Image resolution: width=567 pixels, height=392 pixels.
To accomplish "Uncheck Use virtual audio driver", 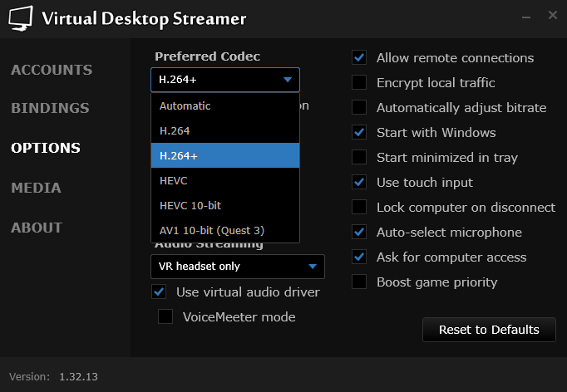I will click(159, 292).
